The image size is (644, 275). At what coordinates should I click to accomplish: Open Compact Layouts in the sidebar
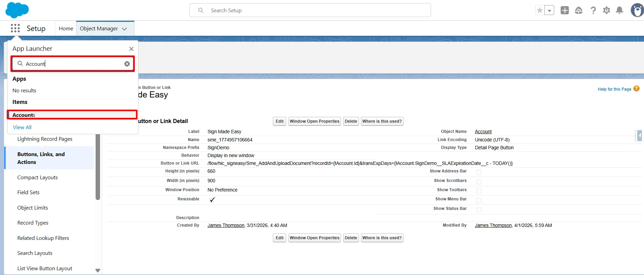pos(37,178)
